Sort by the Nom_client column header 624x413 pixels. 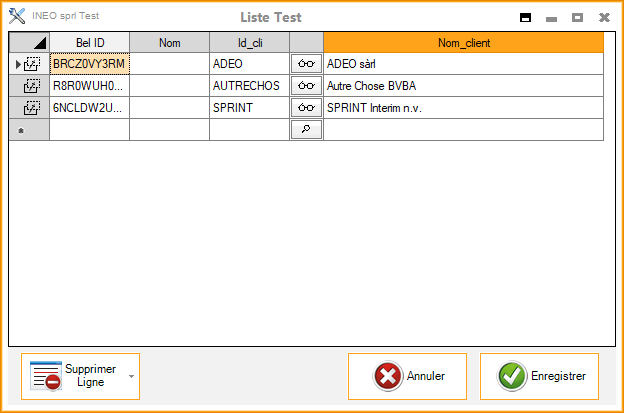pyautogui.click(x=463, y=43)
